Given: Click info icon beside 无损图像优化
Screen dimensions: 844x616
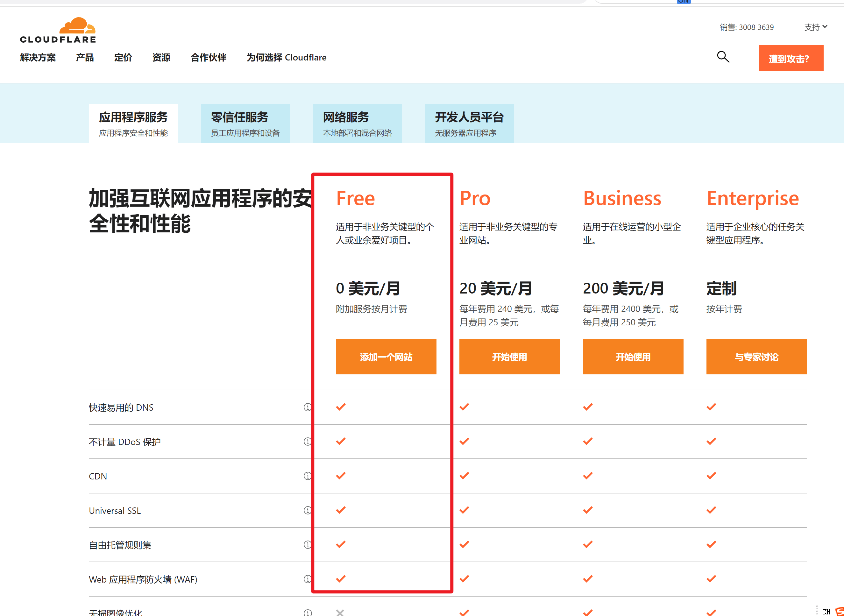Looking at the screenshot, I should point(307,612).
